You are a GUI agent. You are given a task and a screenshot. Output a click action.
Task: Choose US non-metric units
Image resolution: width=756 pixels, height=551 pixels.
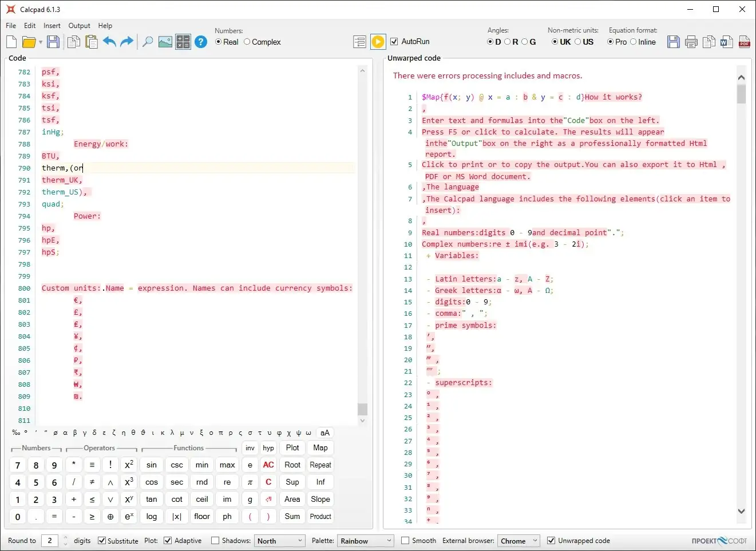pos(584,42)
